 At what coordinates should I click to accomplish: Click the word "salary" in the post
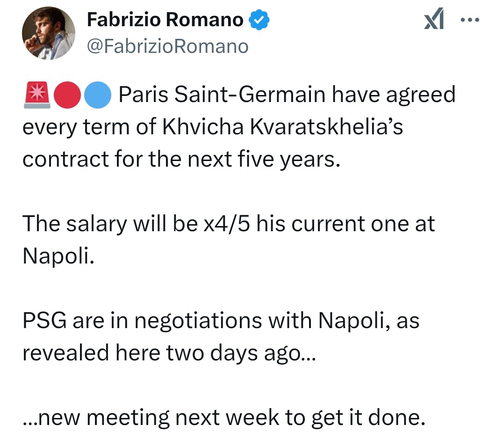click(95, 224)
